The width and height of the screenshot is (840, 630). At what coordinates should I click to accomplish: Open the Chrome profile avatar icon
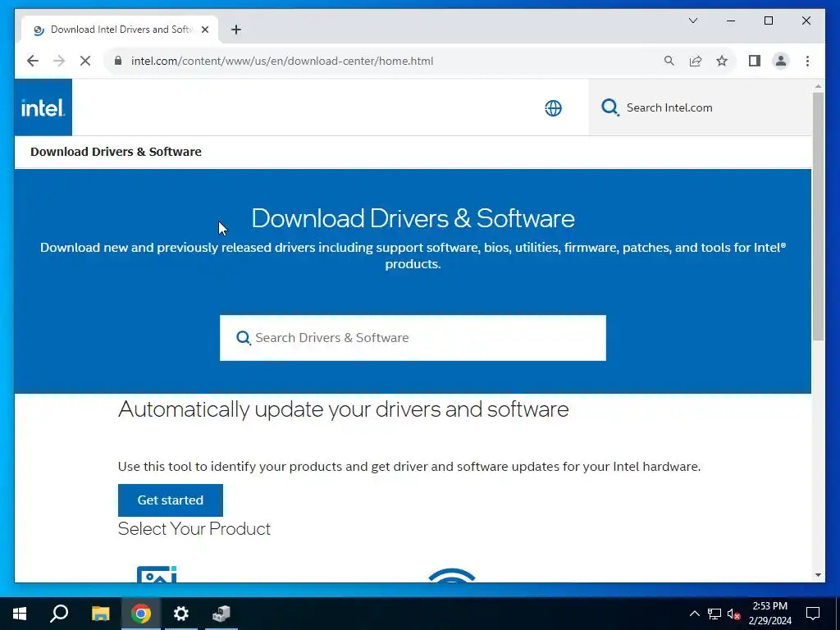tap(781, 61)
